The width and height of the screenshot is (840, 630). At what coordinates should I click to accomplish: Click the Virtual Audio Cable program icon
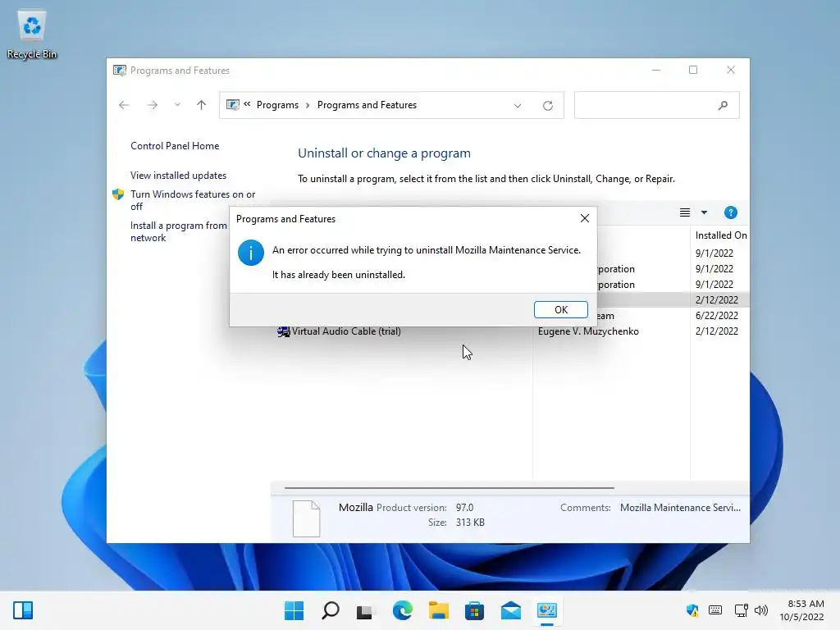point(283,331)
